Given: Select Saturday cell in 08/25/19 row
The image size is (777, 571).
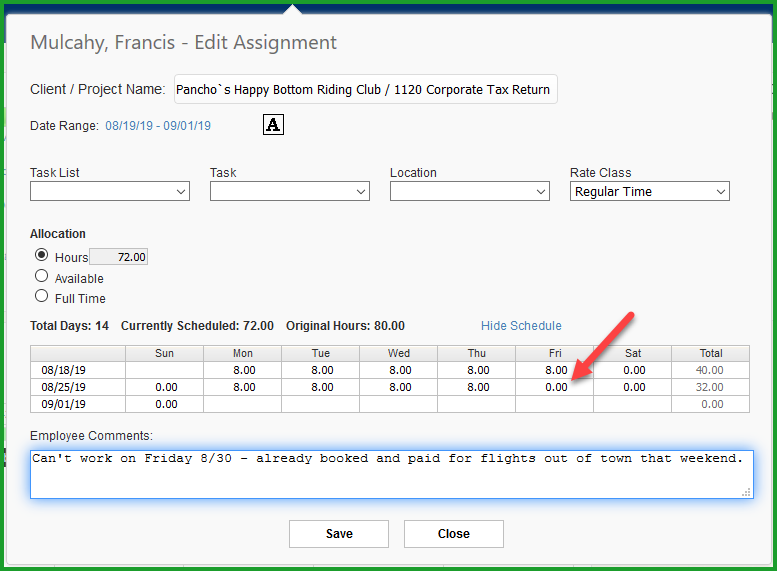Looking at the screenshot, I should click(x=633, y=387).
